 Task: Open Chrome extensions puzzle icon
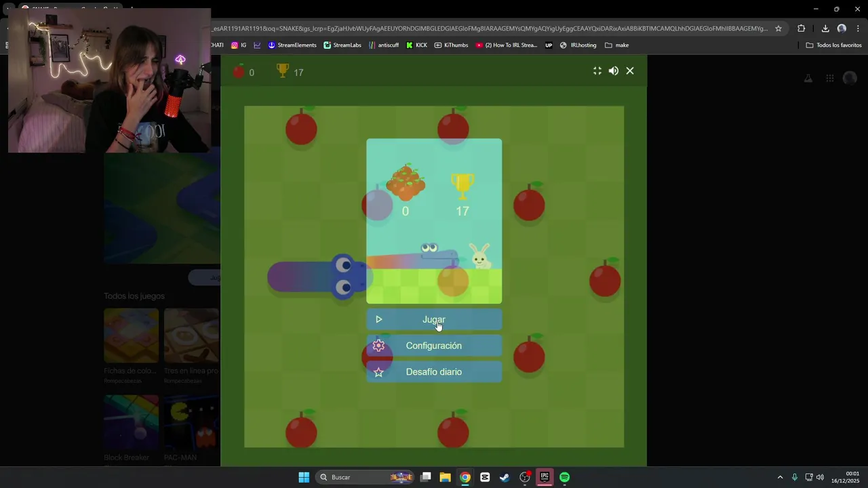[802, 28]
